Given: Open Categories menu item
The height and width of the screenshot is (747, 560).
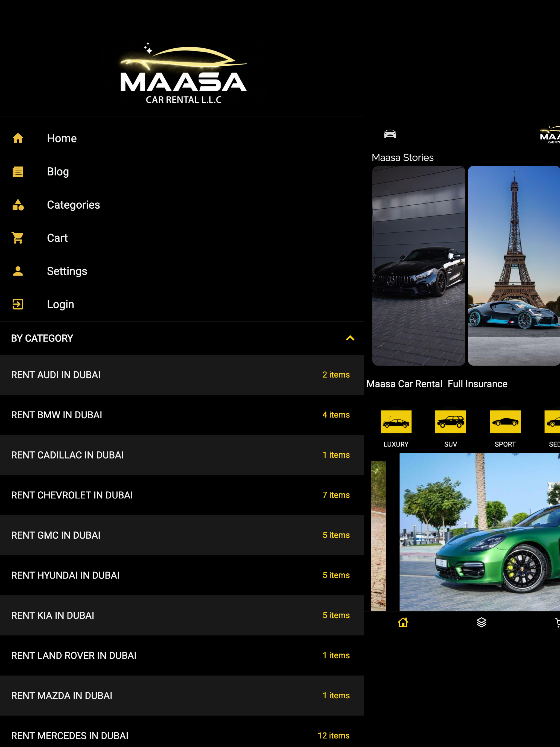Looking at the screenshot, I should [x=182, y=205].
